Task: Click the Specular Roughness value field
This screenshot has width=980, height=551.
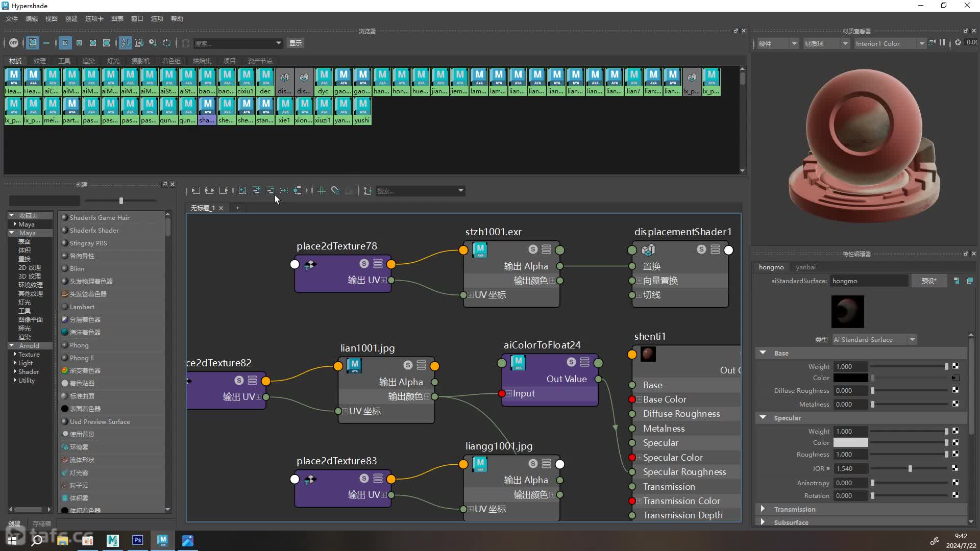Action: click(850, 454)
